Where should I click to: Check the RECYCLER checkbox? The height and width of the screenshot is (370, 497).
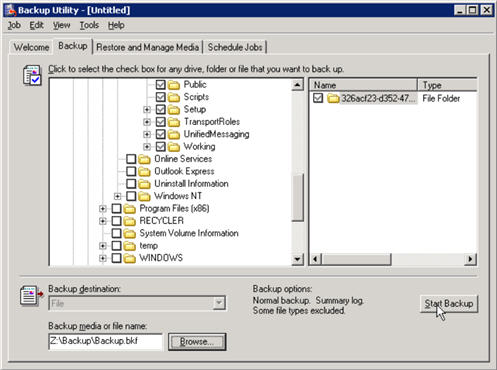116,221
